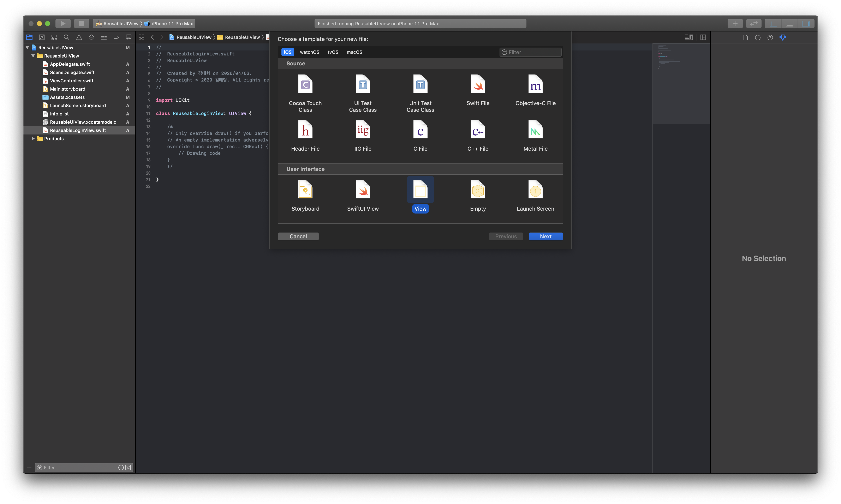
Task: Click the Run play button
Action: 63,23
